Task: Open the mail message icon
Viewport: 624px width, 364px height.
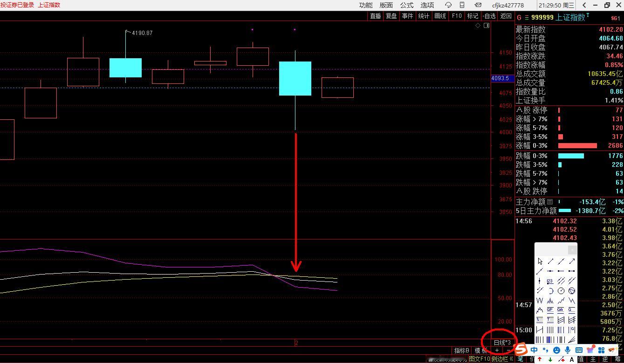Action: (x=478, y=5)
